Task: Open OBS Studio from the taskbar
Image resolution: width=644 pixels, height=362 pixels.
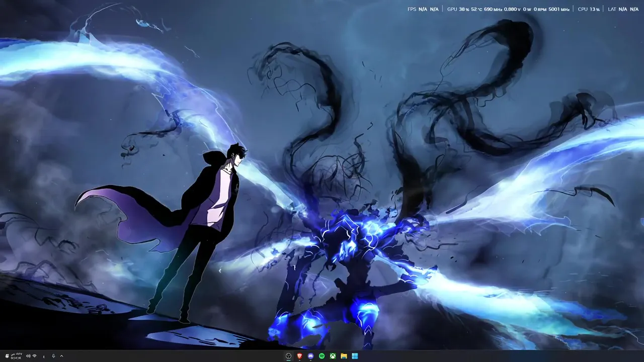Action: (x=288, y=356)
